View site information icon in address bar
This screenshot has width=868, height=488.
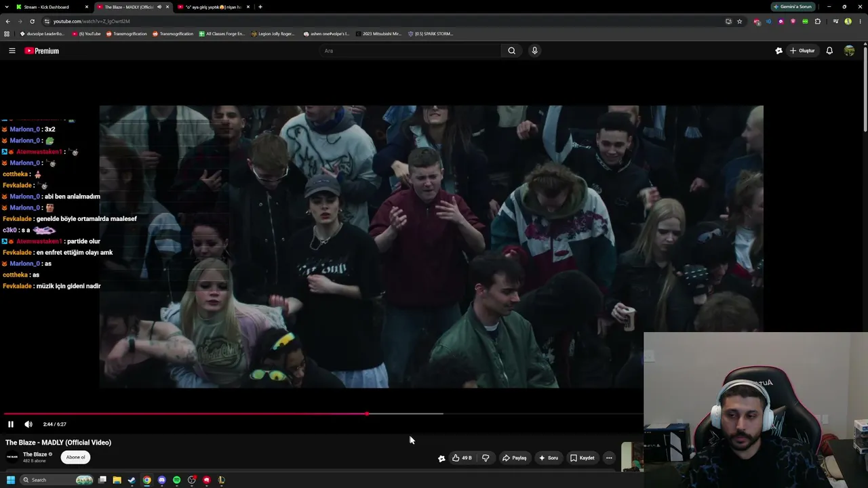pyautogui.click(x=46, y=21)
